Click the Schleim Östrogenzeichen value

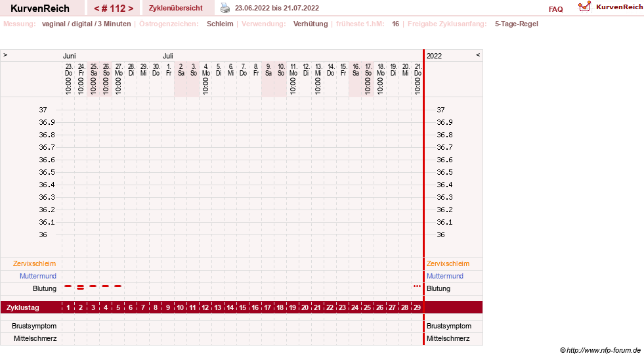pyautogui.click(x=220, y=24)
